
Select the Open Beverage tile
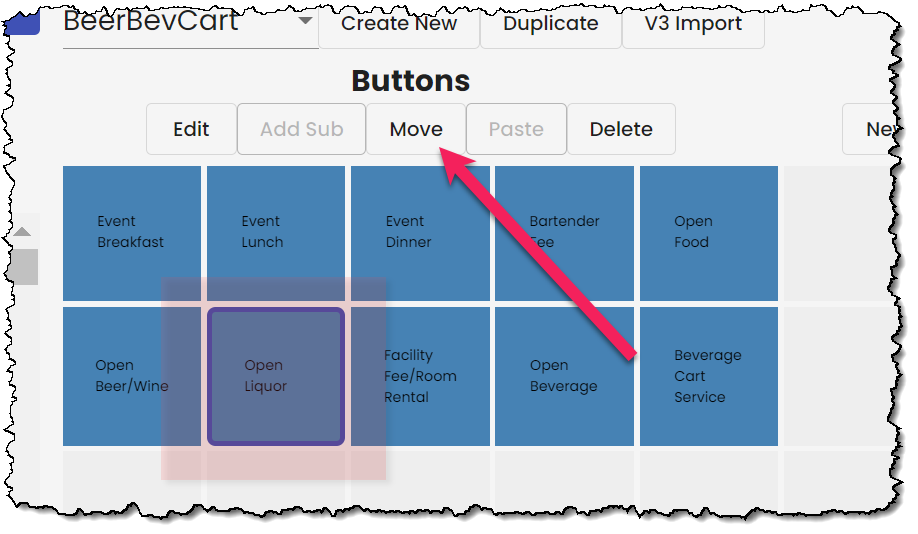point(564,376)
